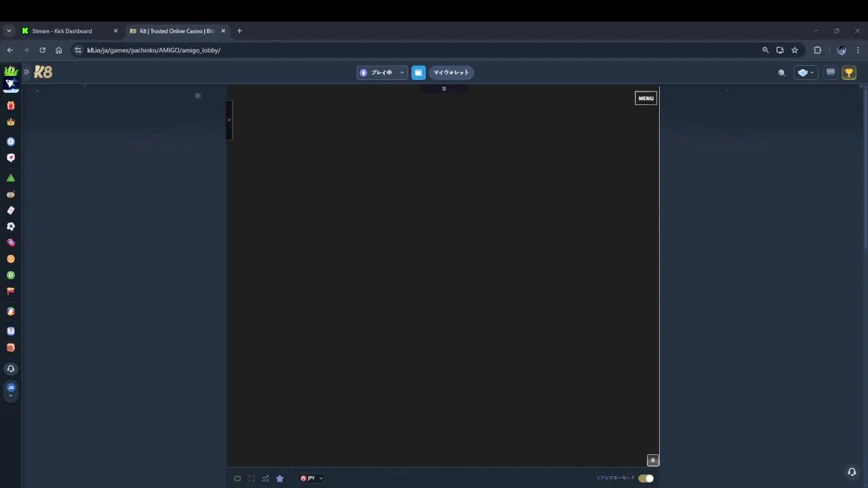This screenshot has width=868, height=488.
Task: Open the game statistics chart icon
Action: (265, 479)
